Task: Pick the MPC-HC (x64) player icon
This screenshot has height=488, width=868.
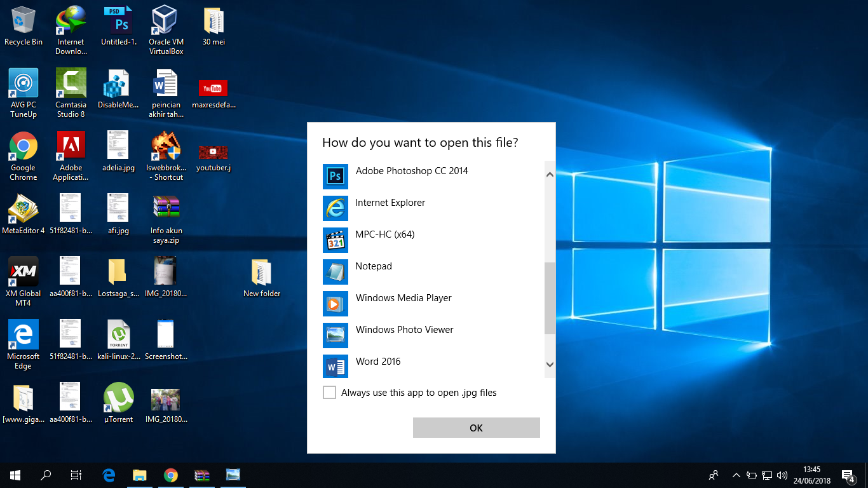Action: pos(336,240)
